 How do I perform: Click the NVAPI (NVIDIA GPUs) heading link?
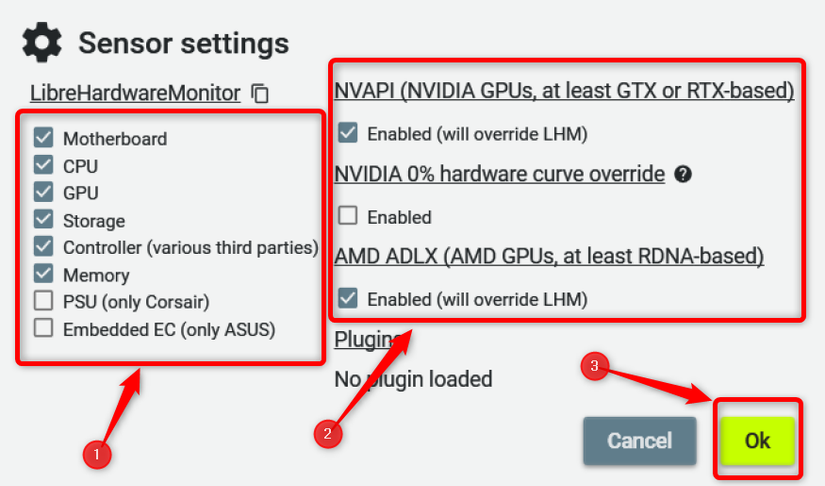point(564,91)
